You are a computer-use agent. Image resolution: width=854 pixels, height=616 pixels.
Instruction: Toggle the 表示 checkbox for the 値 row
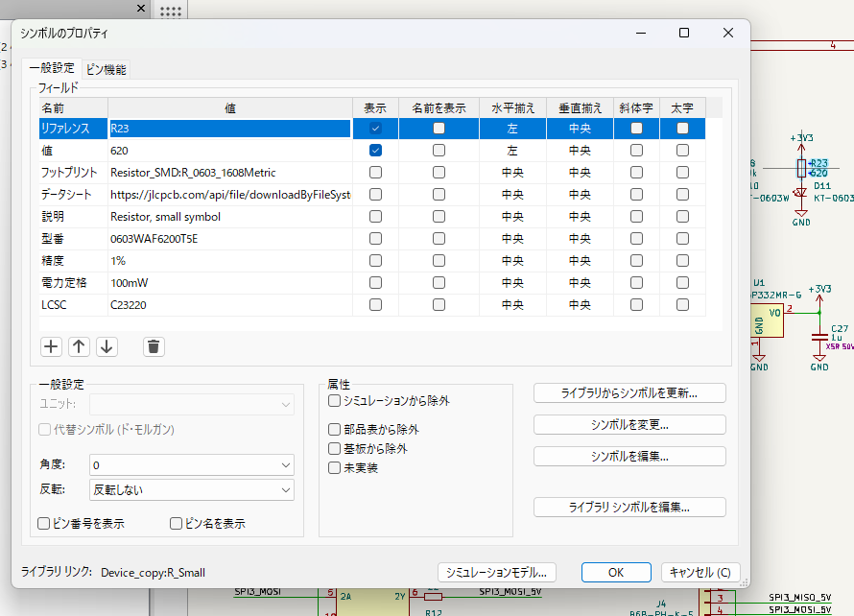(376, 151)
